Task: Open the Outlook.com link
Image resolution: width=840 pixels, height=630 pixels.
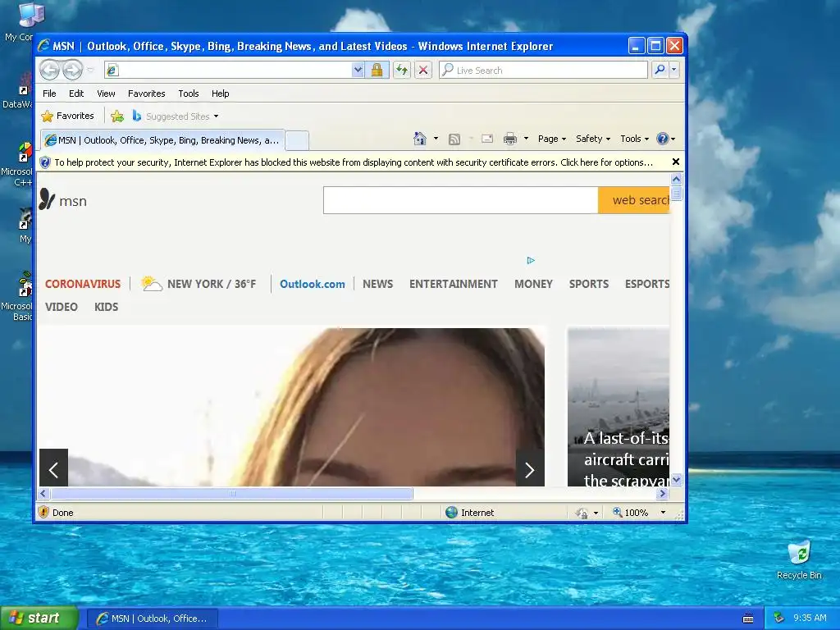Action: click(x=313, y=284)
